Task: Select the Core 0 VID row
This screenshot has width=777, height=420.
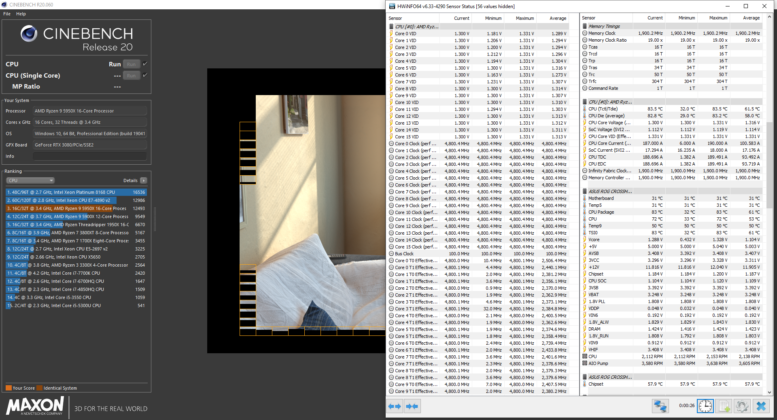Action: [x=479, y=34]
